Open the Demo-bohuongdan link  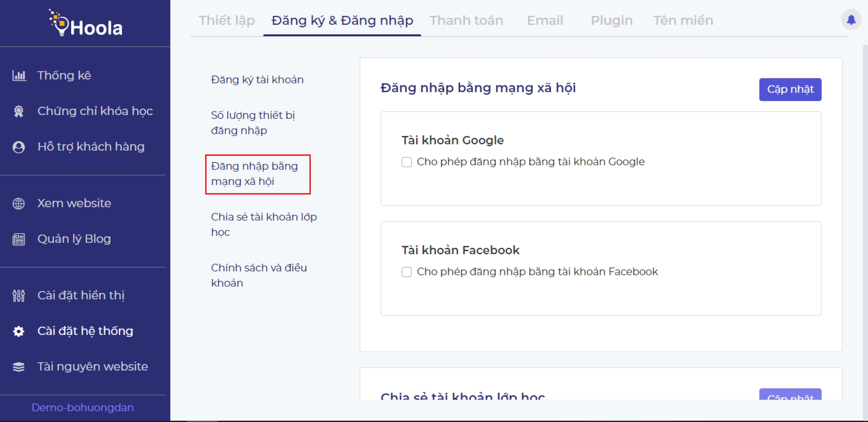point(83,408)
